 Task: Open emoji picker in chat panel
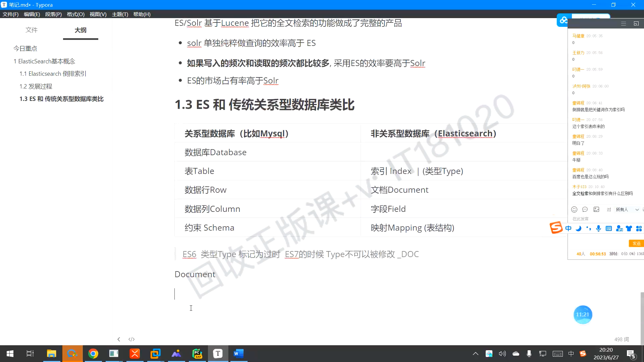pyautogui.click(x=574, y=209)
